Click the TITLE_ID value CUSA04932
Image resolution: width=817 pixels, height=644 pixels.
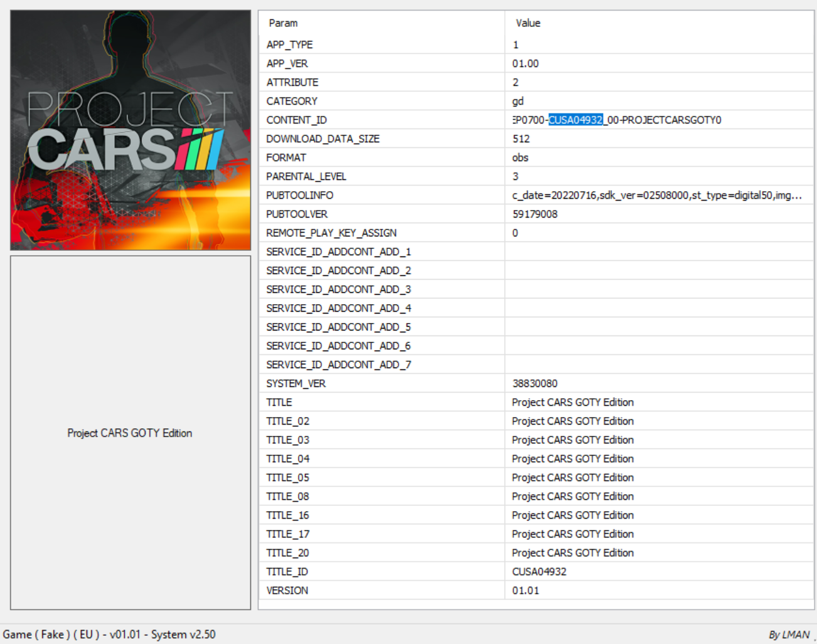(x=539, y=571)
